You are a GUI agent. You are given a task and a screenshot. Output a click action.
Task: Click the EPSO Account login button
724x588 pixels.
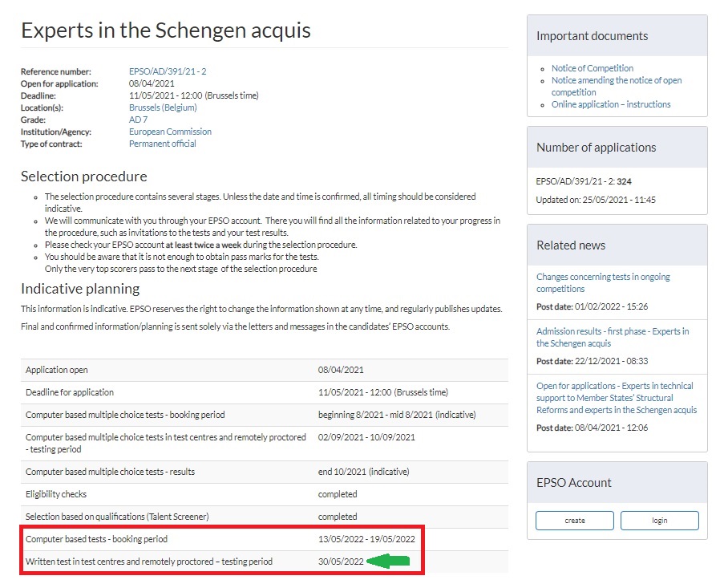click(x=659, y=521)
